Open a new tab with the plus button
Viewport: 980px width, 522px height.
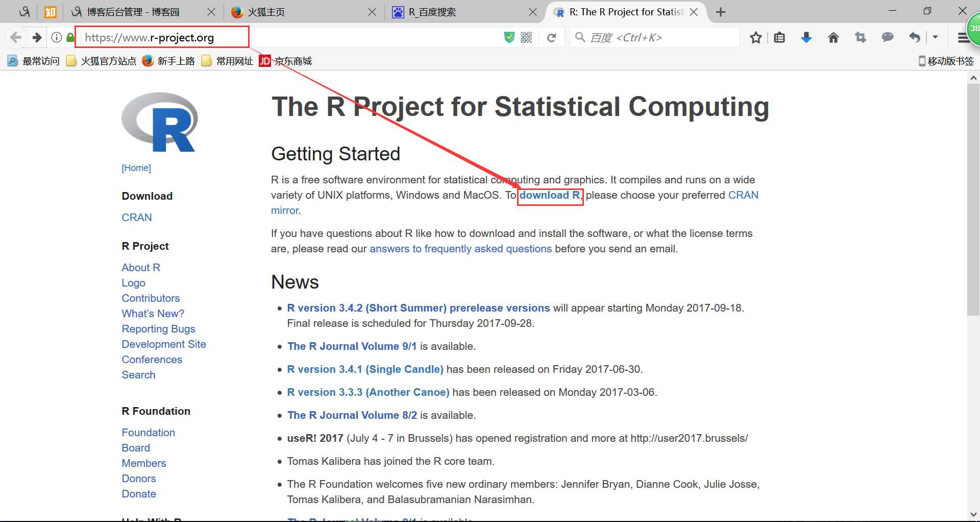pos(721,12)
